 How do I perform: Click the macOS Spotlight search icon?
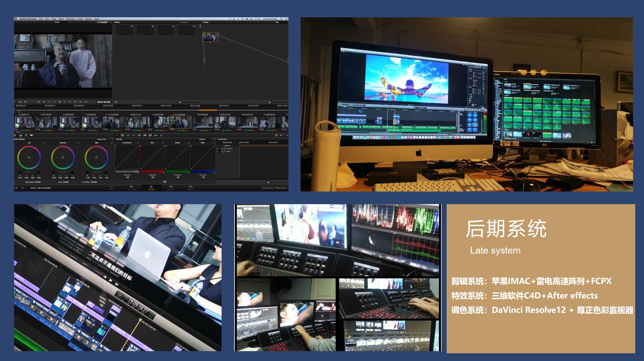(x=281, y=19)
